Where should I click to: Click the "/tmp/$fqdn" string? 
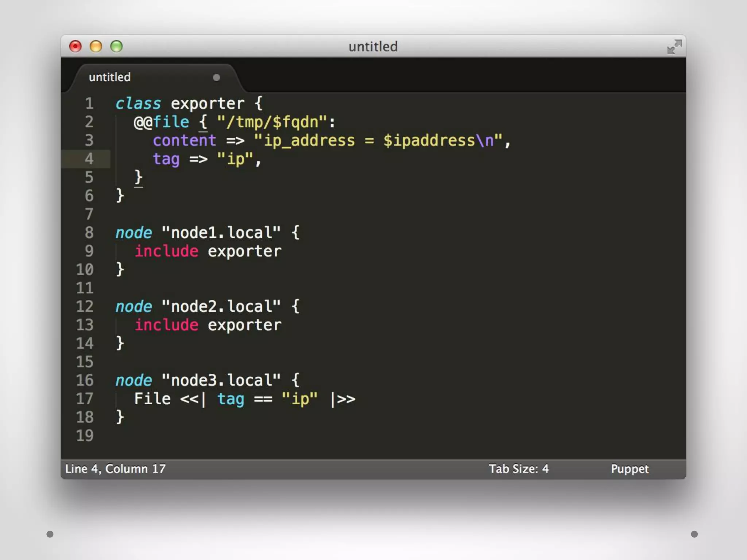pyautogui.click(x=272, y=122)
